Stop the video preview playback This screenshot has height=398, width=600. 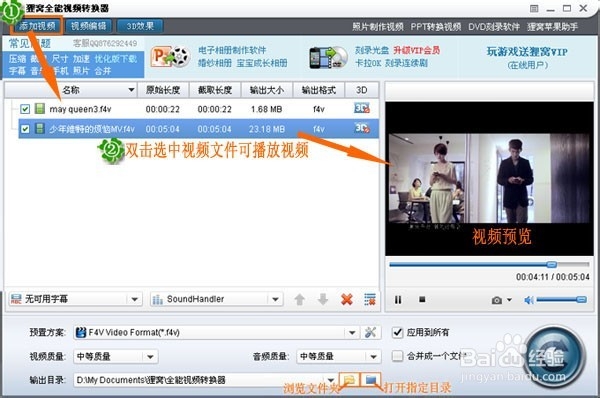[422, 299]
